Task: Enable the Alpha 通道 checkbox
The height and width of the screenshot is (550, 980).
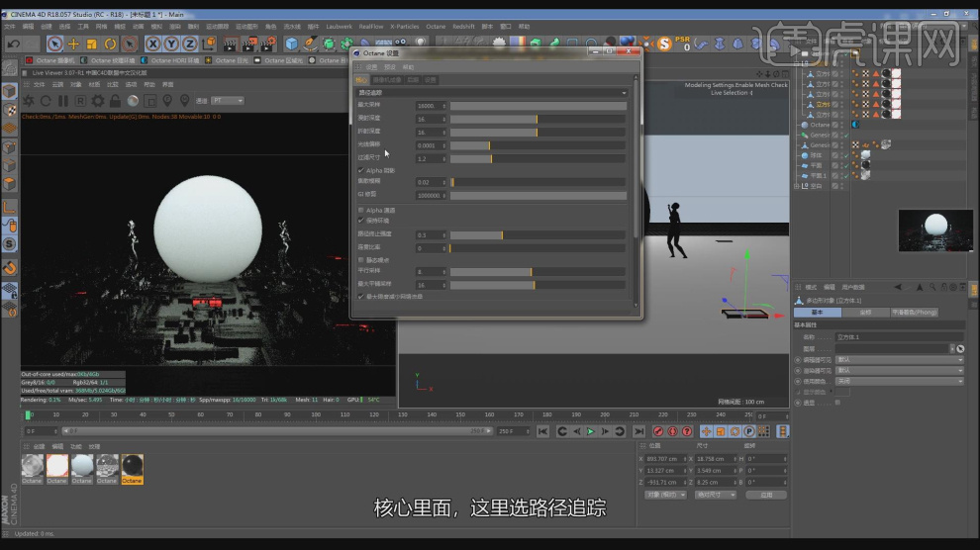Action: point(360,210)
